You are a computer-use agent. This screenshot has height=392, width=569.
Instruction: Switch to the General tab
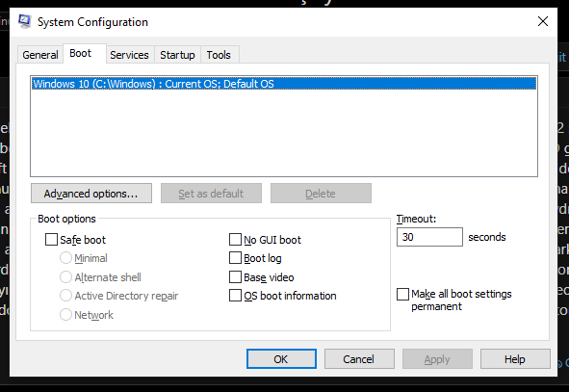pos(40,55)
